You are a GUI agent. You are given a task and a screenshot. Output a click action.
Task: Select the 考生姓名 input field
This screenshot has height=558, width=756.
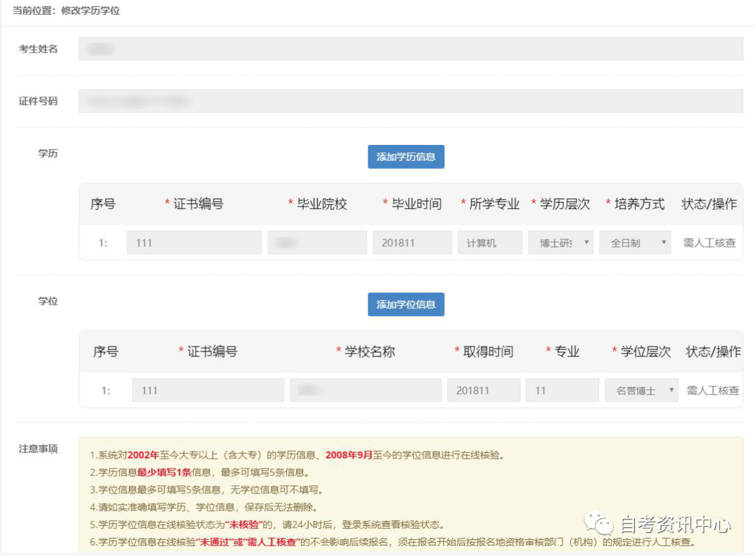411,49
